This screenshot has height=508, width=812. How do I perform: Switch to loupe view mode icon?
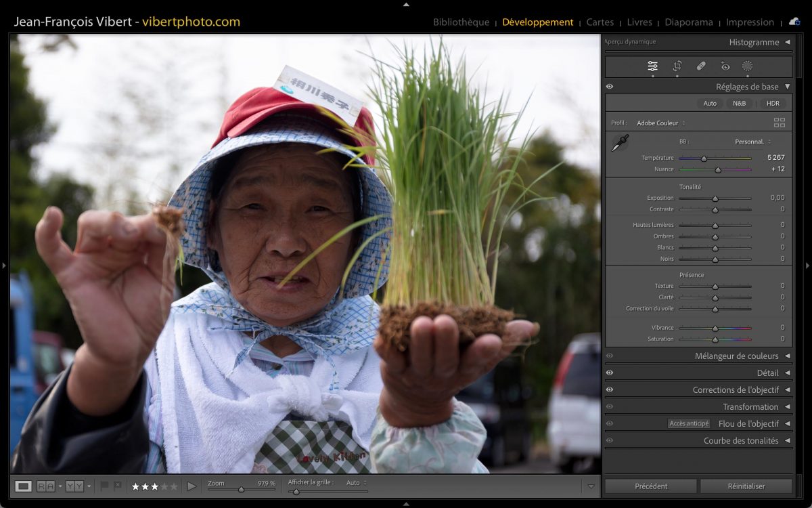tap(24, 486)
